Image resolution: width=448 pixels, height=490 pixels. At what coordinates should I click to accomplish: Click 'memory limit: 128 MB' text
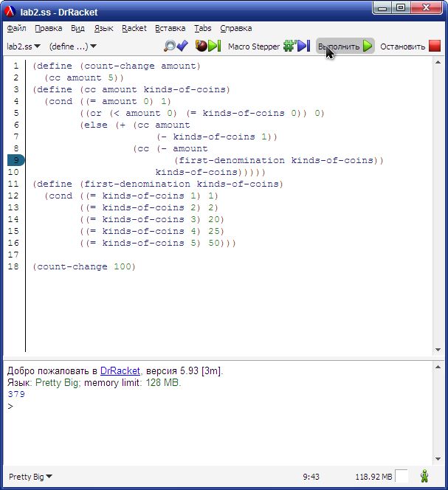click(x=132, y=382)
